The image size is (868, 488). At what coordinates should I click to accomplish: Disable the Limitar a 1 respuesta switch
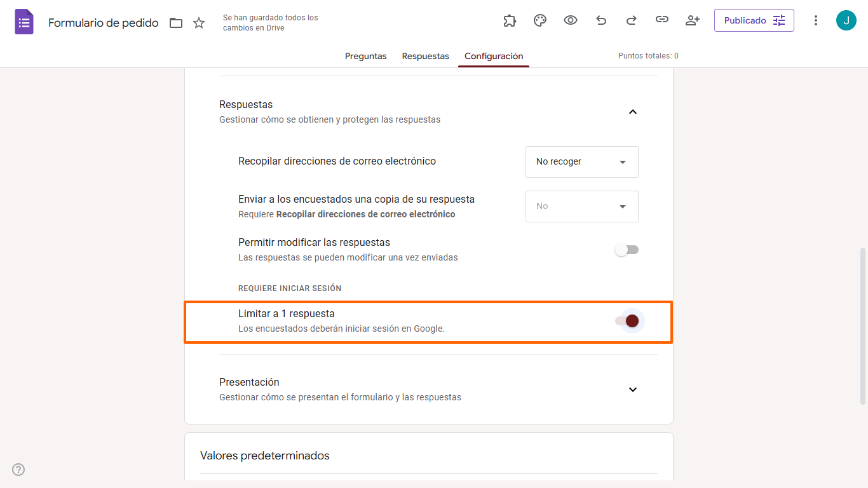pos(627,321)
